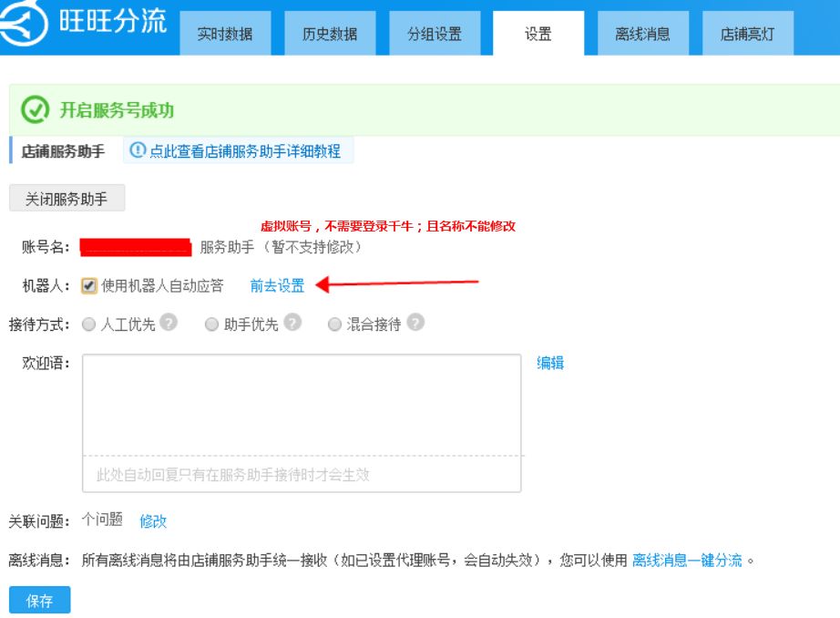This screenshot has width=840, height=618.
Task: Click the 服务助手（暂不支持修改） text
Action: [x=281, y=247]
